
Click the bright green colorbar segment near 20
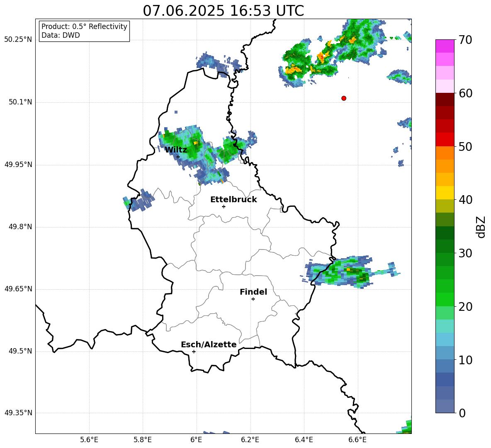click(445, 299)
